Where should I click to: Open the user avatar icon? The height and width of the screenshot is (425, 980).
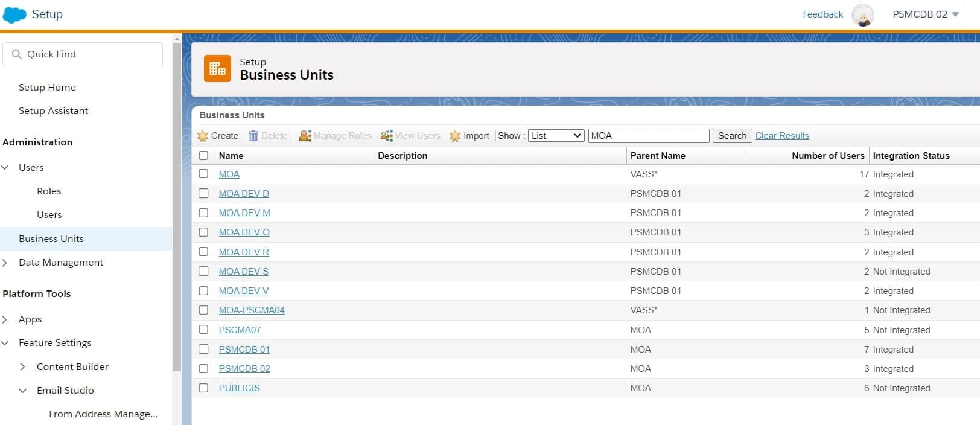862,14
